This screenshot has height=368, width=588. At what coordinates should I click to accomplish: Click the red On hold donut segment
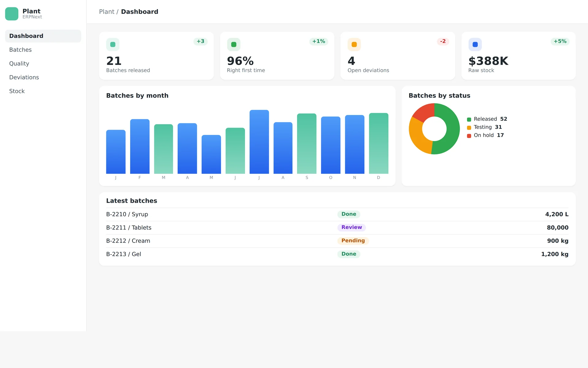click(425, 112)
